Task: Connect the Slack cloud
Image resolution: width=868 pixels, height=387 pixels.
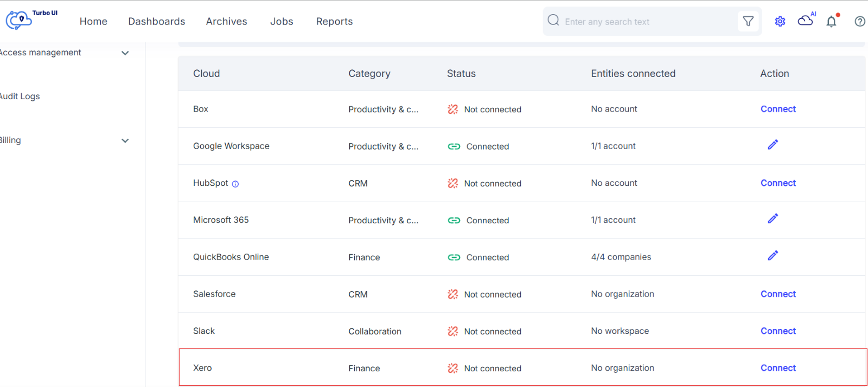Action: coord(778,331)
